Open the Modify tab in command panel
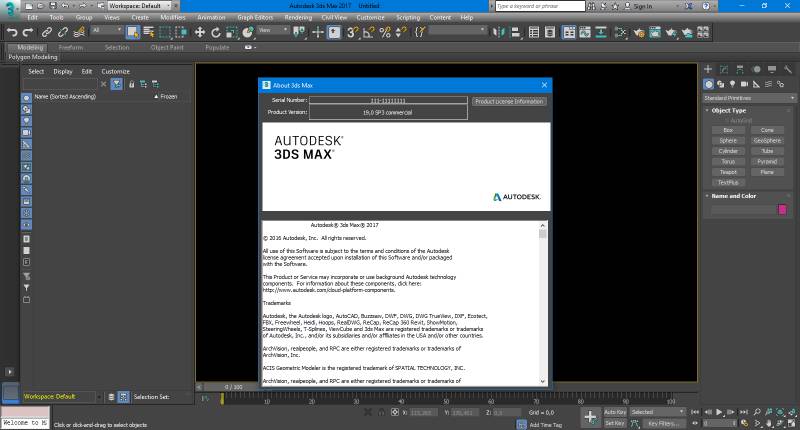This screenshot has width=800, height=430. point(724,69)
